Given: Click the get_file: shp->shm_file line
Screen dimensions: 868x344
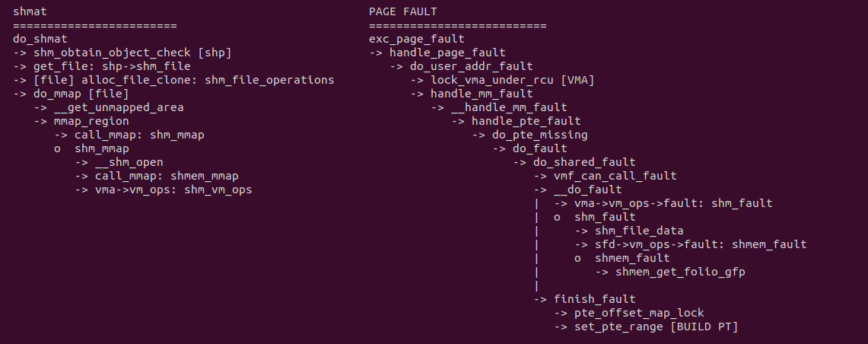Looking at the screenshot, I should point(112,66).
